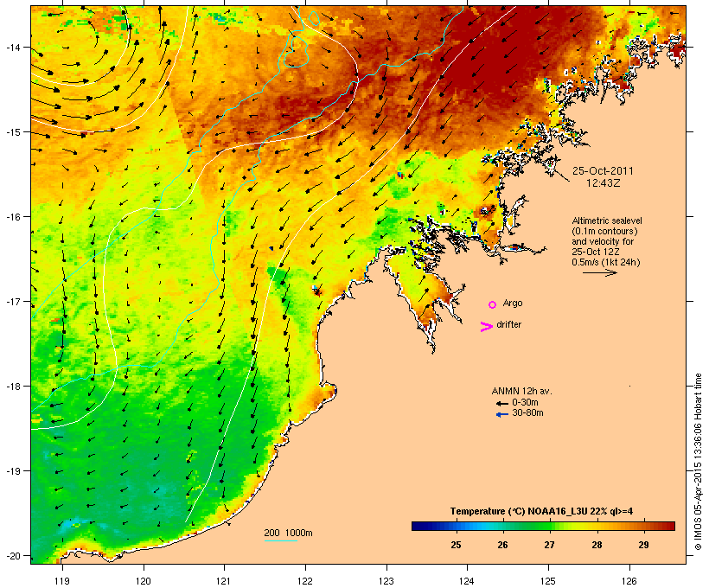
Task: Click the Temperature NOAA16_L3U colorbar title
Action: [x=541, y=511]
